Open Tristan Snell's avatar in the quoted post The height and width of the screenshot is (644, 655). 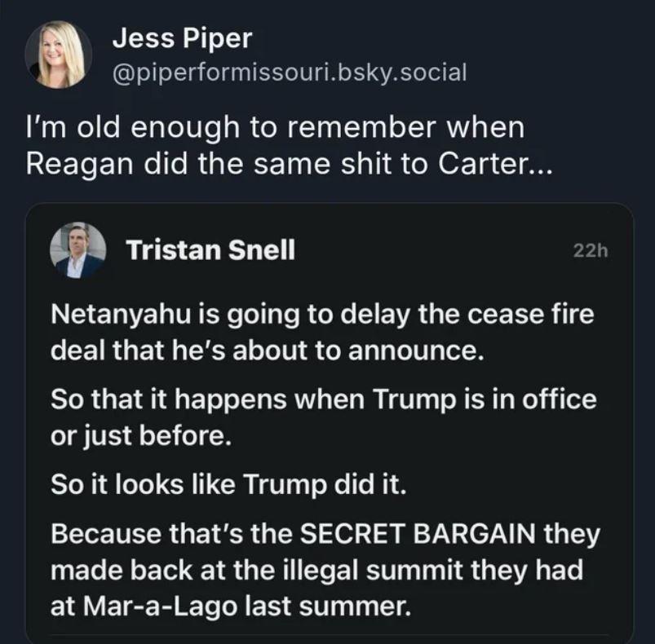pyautogui.click(x=79, y=250)
